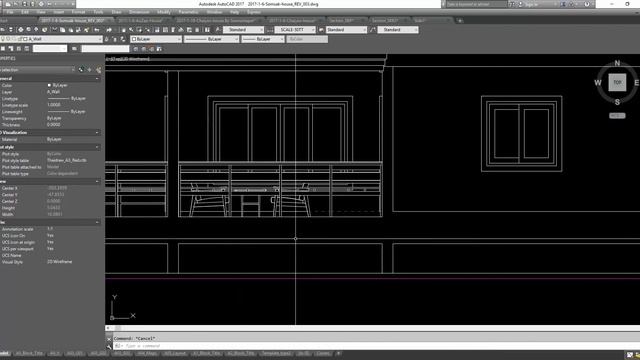640x360 pixels.
Task: Click the Multileader Style icon
Action: [373, 30]
